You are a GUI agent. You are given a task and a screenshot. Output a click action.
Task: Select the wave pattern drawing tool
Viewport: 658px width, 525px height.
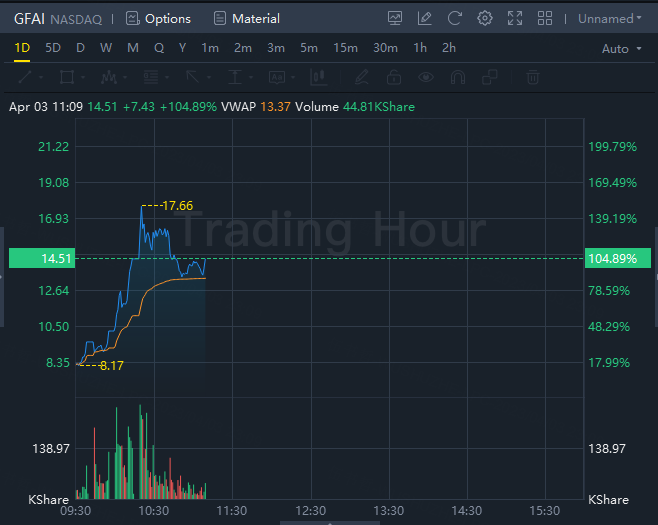[x=109, y=77]
